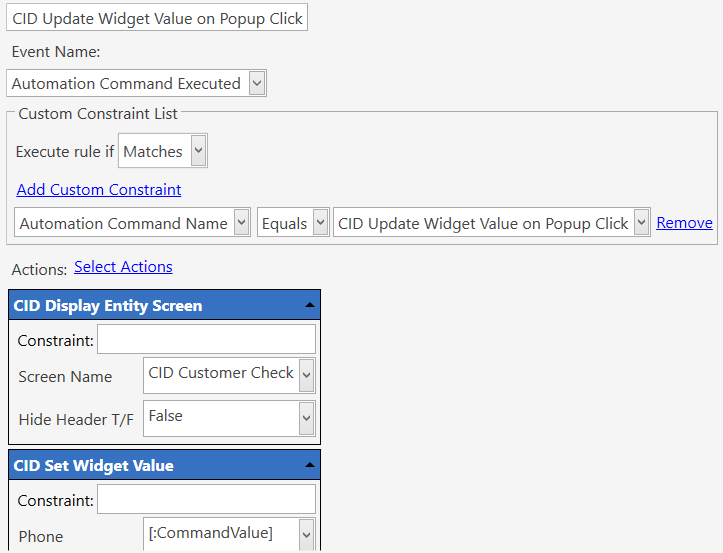Open the Phone value dropdown arrow
This screenshot has width=723, height=553.
coord(307,535)
